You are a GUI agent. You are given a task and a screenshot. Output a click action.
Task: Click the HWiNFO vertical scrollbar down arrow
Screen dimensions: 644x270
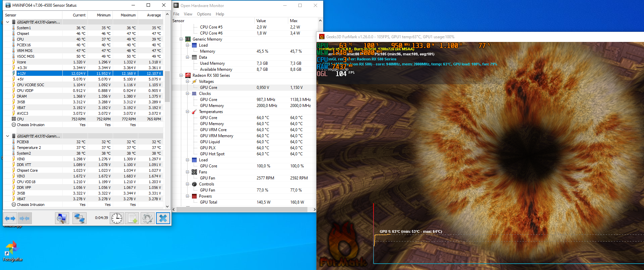pyautogui.click(x=167, y=207)
